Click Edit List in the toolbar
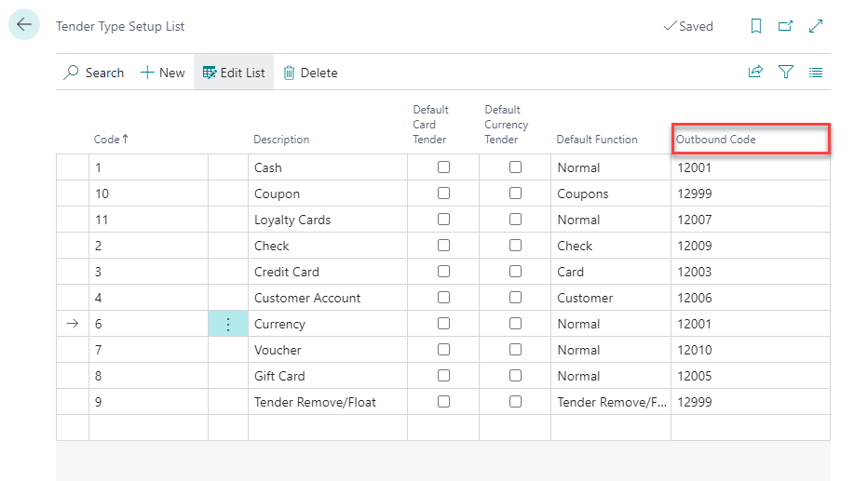Viewport: 868px width, 481px height. pos(234,73)
